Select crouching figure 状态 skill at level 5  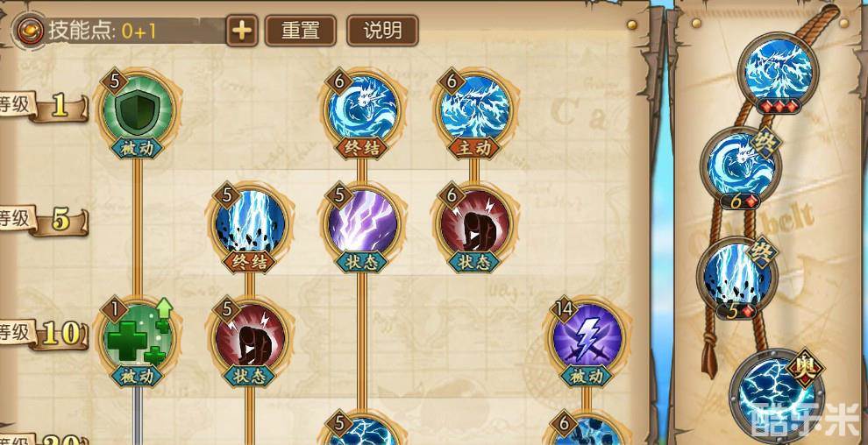click(250, 338)
